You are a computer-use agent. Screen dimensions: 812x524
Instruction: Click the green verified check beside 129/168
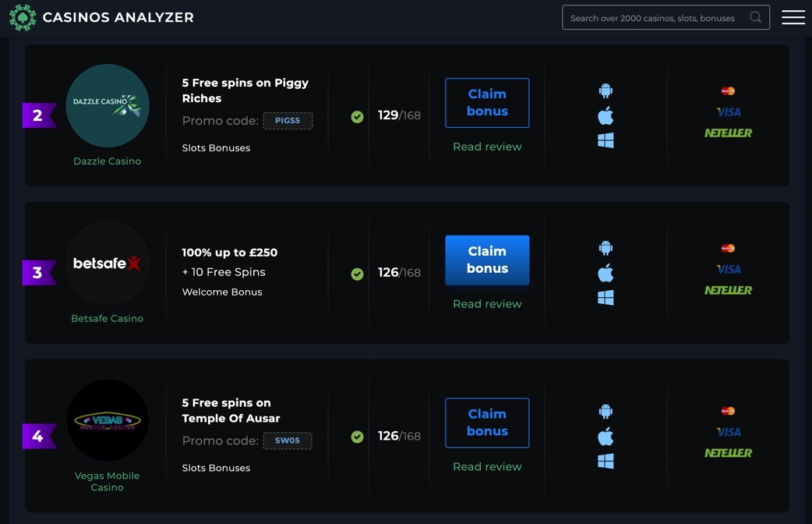[x=358, y=117]
